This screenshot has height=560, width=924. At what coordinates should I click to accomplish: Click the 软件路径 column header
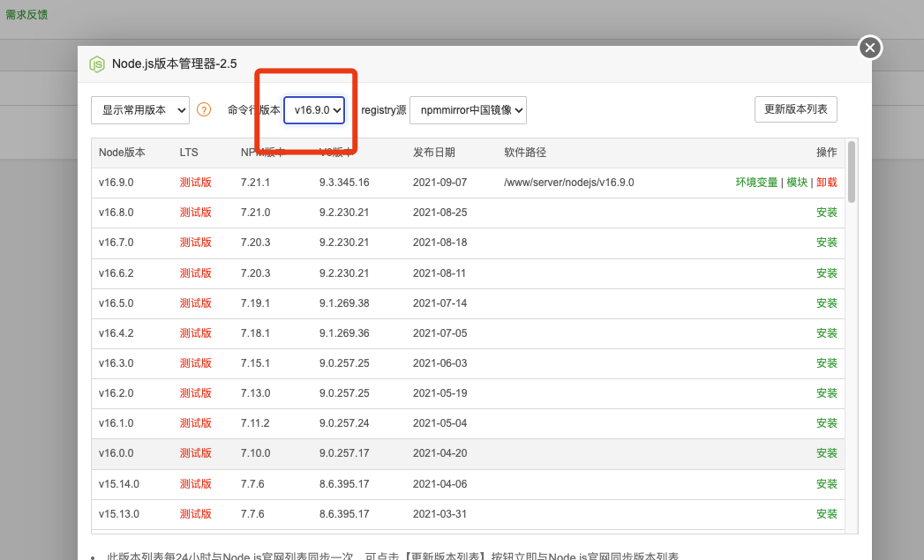[525, 153]
